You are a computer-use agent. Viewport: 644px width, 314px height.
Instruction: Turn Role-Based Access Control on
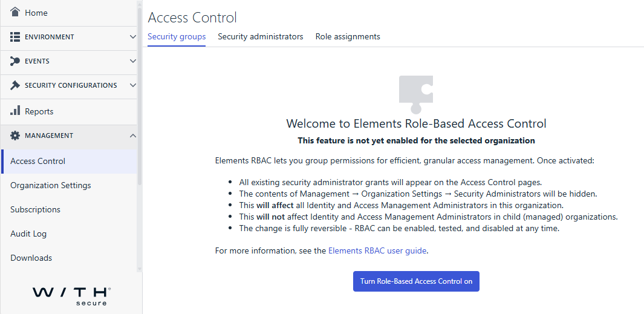416,281
